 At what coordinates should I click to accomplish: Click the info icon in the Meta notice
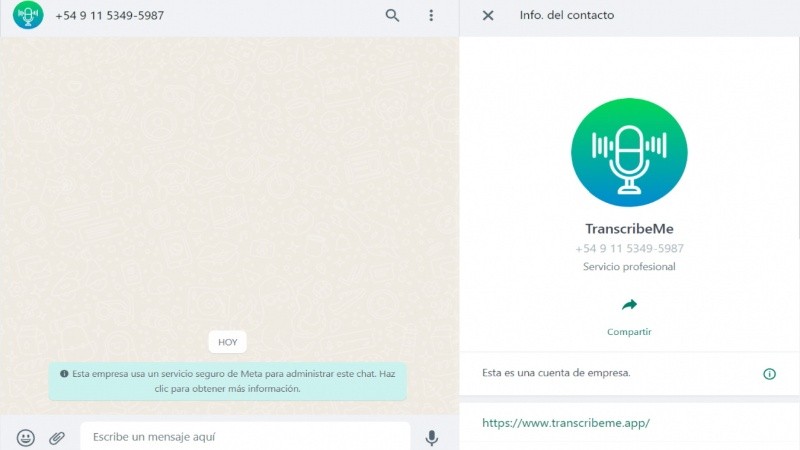[x=64, y=373]
